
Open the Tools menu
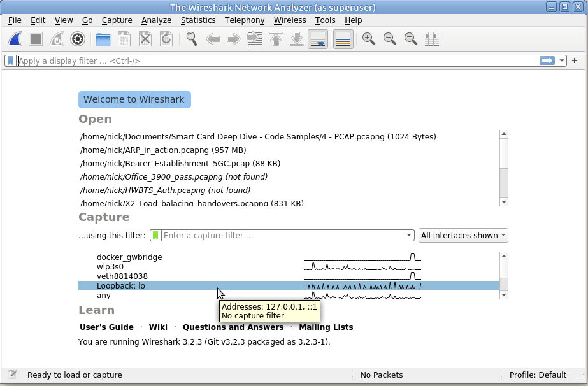tap(325, 20)
